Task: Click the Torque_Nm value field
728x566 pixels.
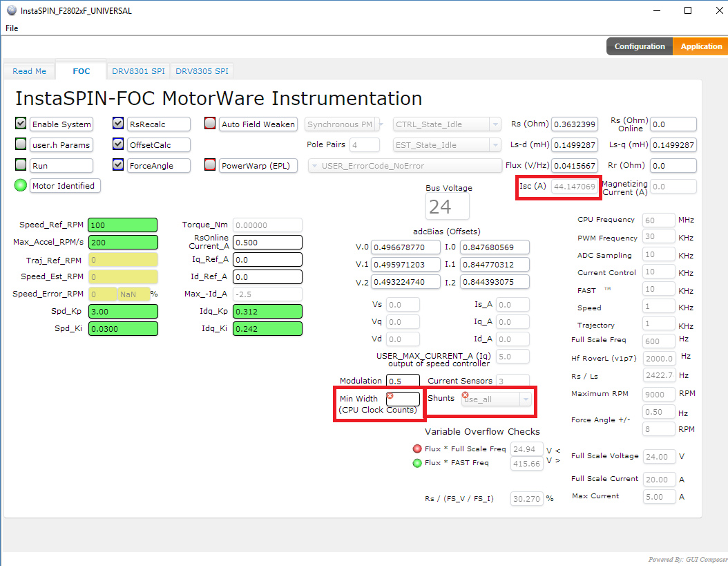Action: 267,225
